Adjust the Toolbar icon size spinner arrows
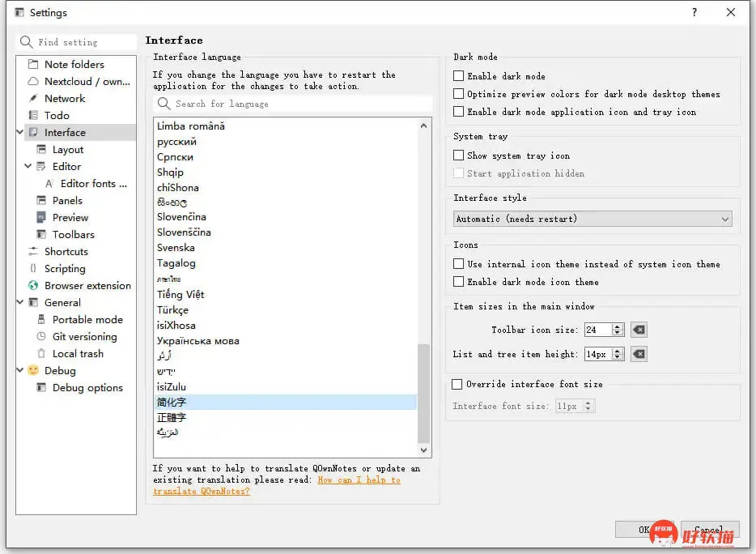Screen dimensions: 756x554 coord(618,330)
